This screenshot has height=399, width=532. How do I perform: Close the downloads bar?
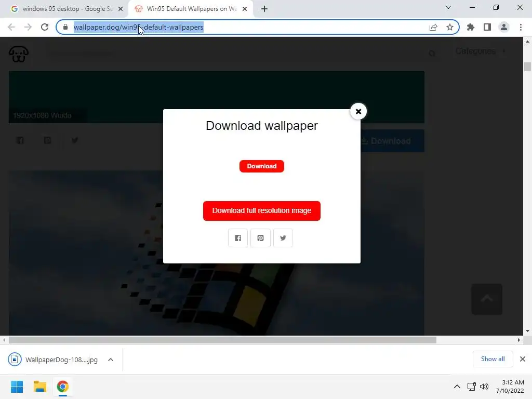[523, 359]
